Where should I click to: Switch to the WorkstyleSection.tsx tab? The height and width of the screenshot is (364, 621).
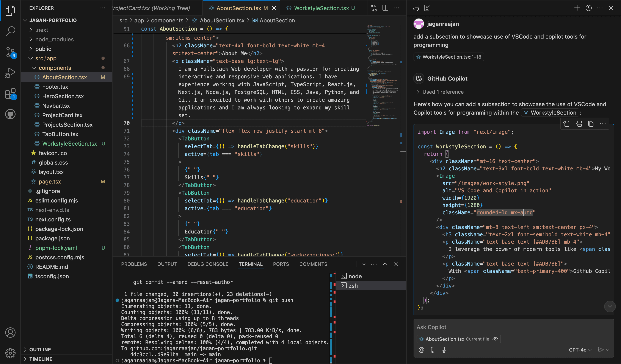(320, 8)
